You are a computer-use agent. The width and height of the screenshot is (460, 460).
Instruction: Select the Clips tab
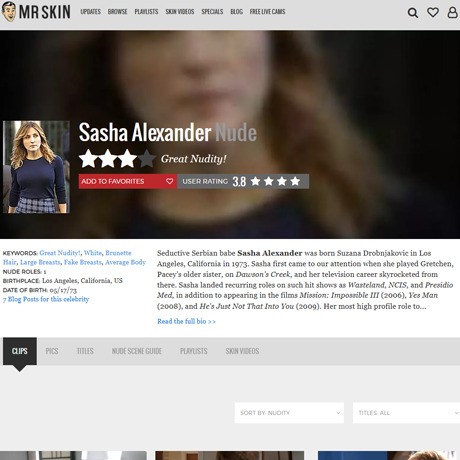coord(20,351)
